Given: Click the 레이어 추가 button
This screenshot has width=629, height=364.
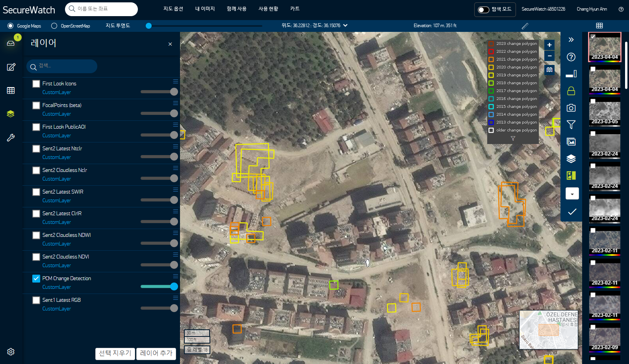Looking at the screenshot, I should coord(156,353).
